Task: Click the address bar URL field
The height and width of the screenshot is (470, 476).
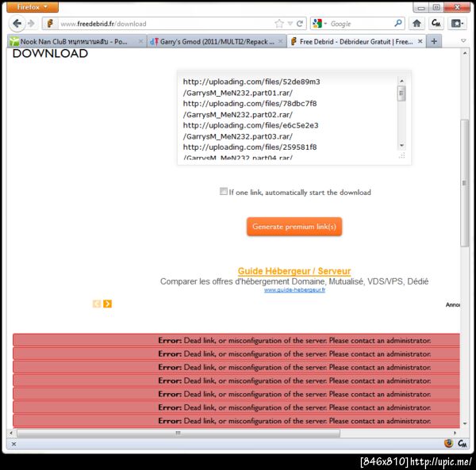Action: click(166, 24)
